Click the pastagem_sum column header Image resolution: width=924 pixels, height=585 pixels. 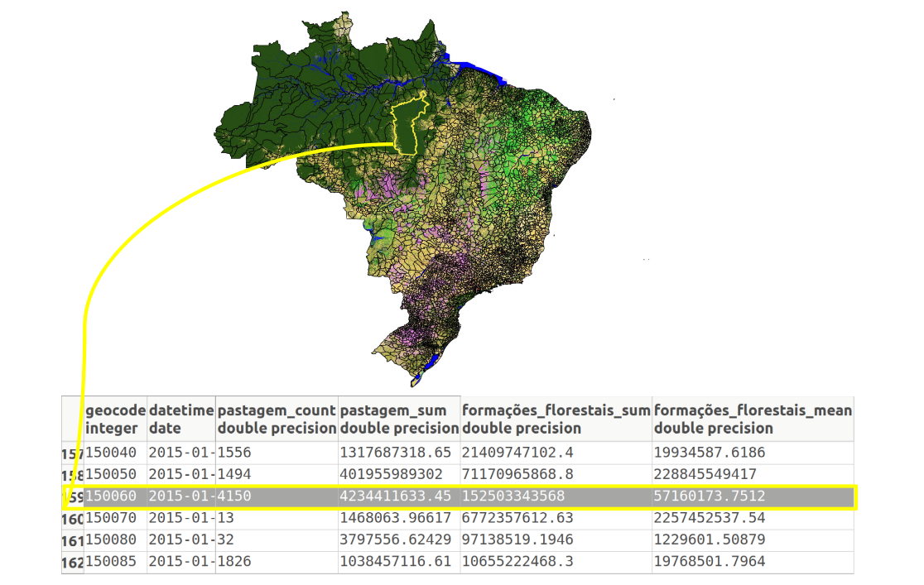click(399, 419)
